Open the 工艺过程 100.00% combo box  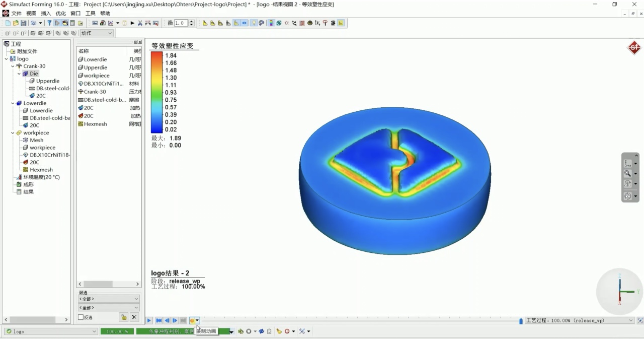580,320
